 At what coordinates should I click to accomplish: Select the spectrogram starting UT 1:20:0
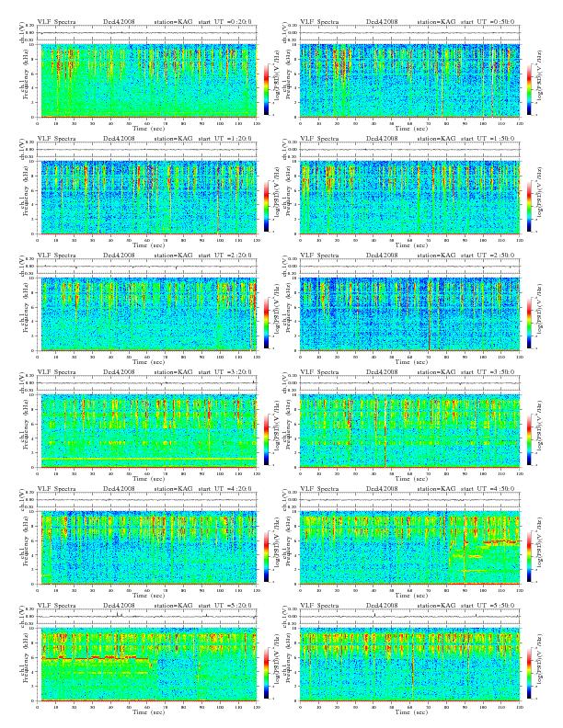149,198
